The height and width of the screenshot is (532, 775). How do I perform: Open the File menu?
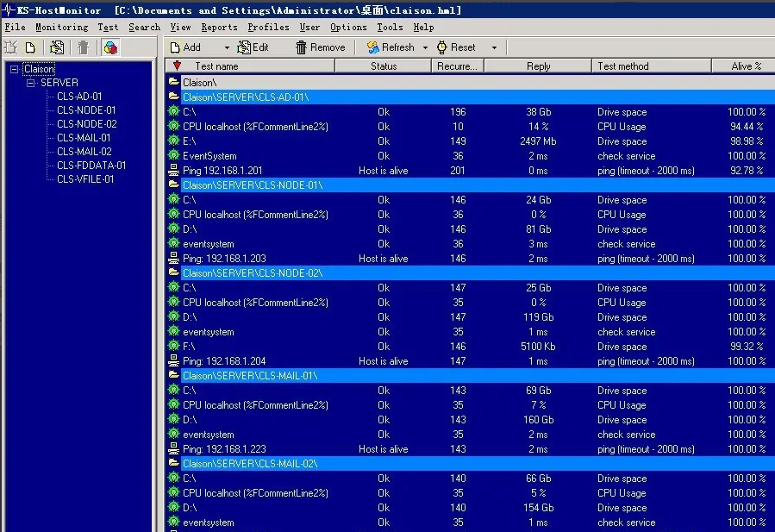[x=15, y=28]
